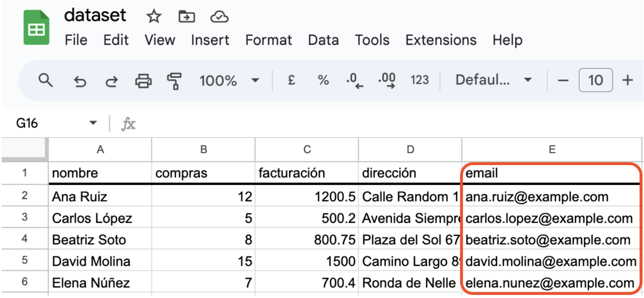The width and height of the screenshot is (644, 298).
Task: Click the 'facturación' header cell
Action: (307, 173)
